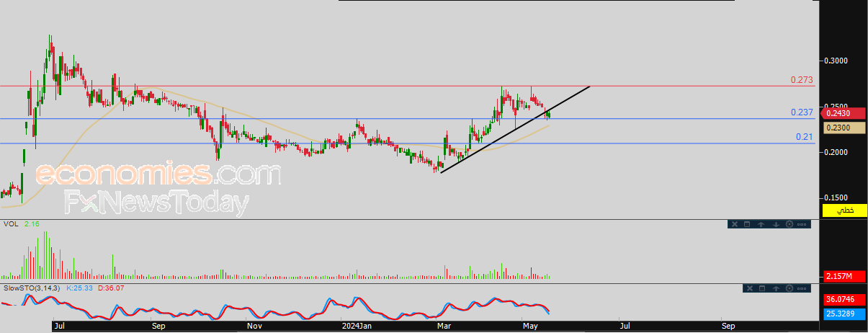The width and height of the screenshot is (868, 333).
Task: Click the K:25.33 stochastic reading
Action: click(81, 288)
